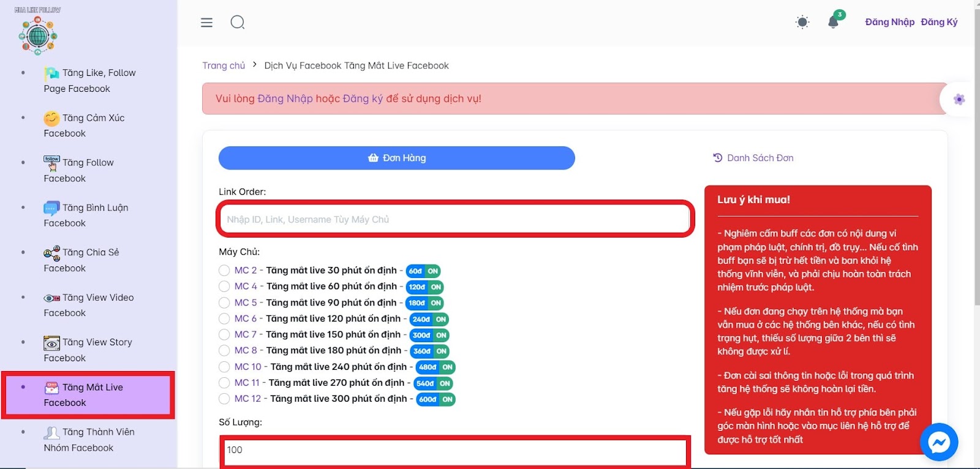The width and height of the screenshot is (980, 469).
Task: Select MC 5 live 90 phút server
Action: [224, 302]
